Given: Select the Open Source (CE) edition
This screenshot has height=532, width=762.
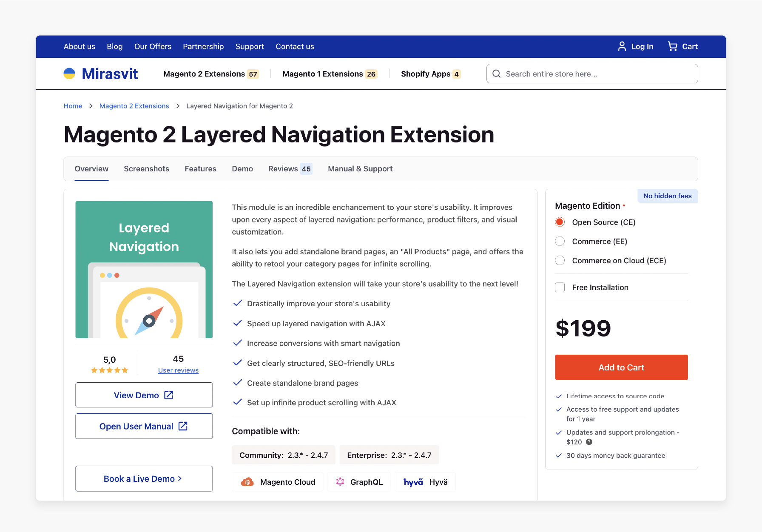Looking at the screenshot, I should pos(560,222).
